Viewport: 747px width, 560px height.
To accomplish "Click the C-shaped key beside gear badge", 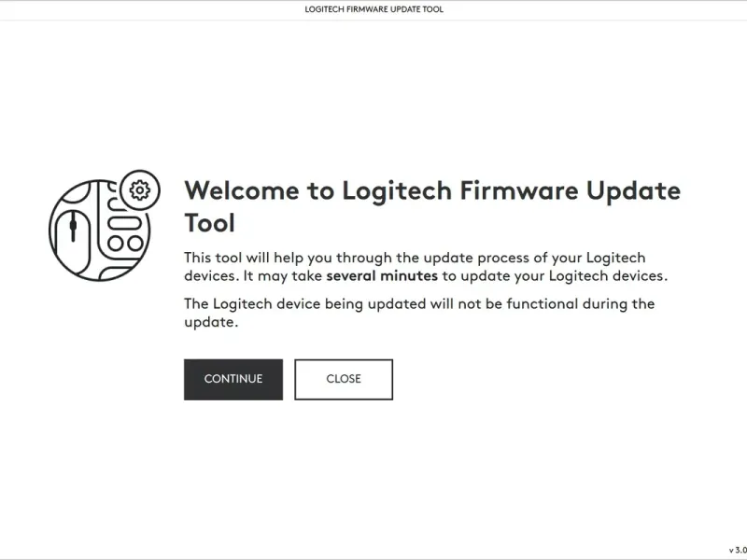I will (x=114, y=205).
